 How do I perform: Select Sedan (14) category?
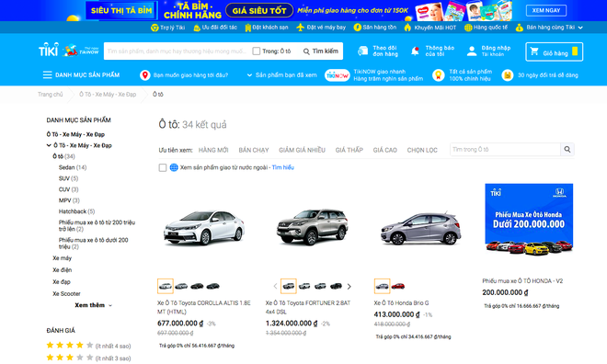[x=73, y=167]
